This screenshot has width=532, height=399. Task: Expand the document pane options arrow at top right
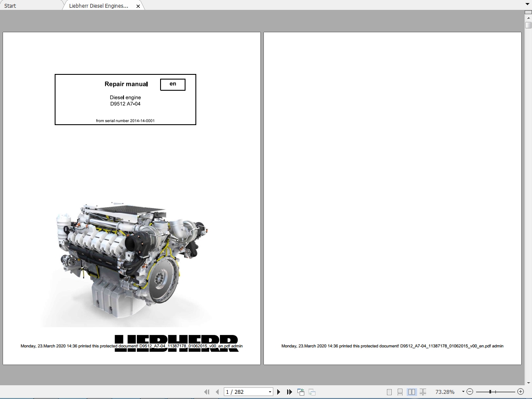[528, 3]
